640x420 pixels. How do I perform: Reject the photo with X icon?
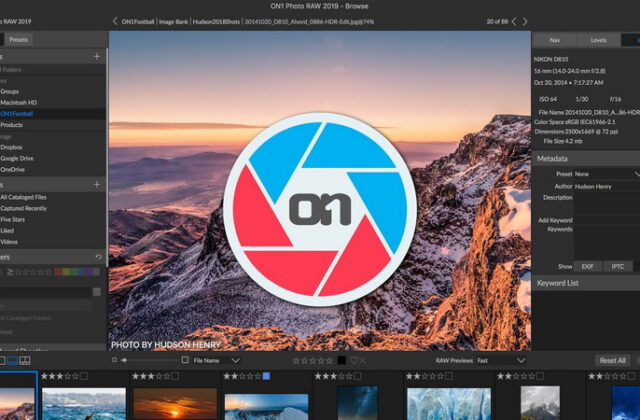(362, 360)
